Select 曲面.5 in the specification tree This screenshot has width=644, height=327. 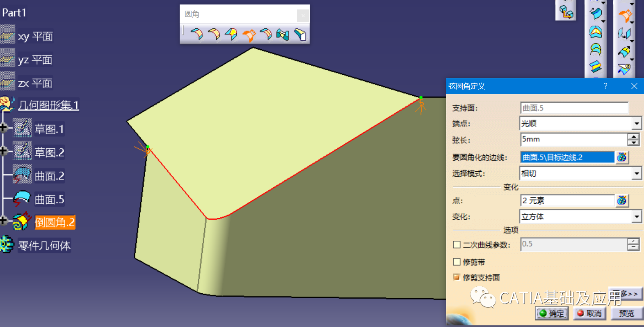click(x=49, y=200)
